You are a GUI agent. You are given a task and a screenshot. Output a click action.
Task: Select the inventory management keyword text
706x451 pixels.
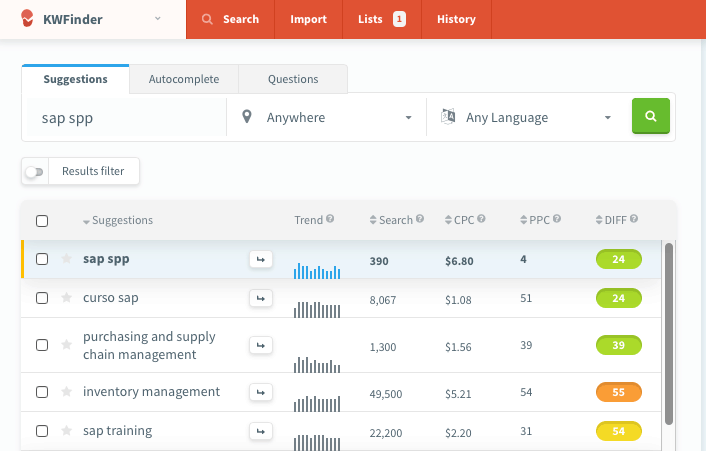(x=151, y=392)
